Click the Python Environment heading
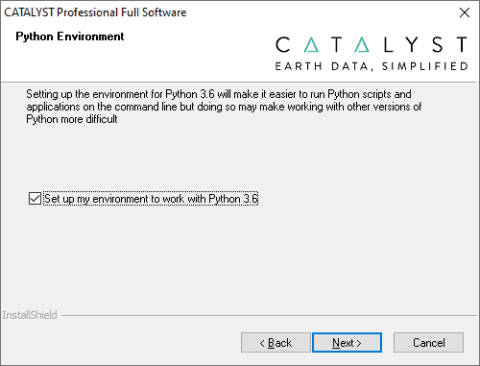This screenshot has height=366, width=480. coord(70,36)
